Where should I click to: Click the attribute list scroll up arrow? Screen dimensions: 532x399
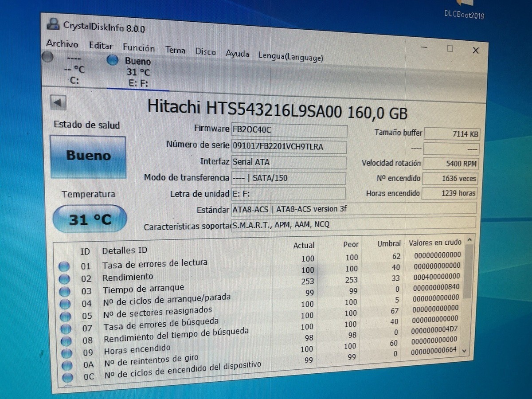(x=469, y=240)
